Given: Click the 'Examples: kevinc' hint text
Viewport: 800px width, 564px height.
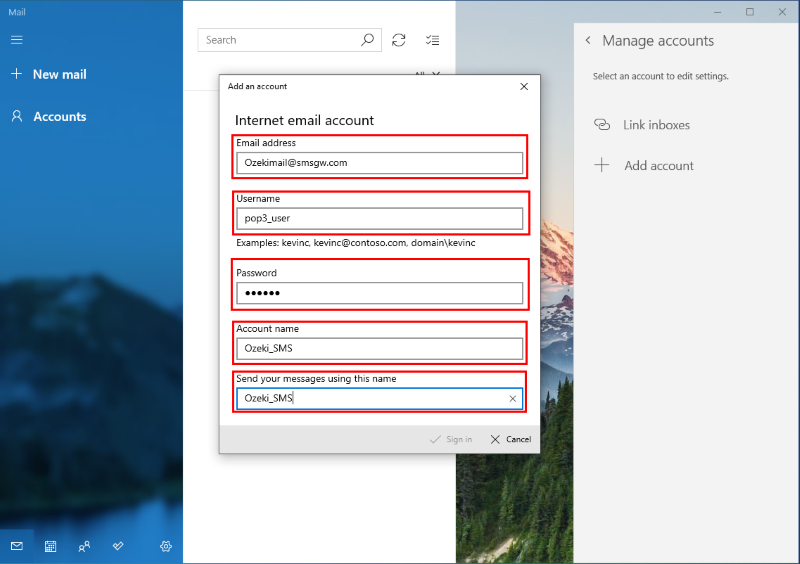Looking at the screenshot, I should pos(356,243).
